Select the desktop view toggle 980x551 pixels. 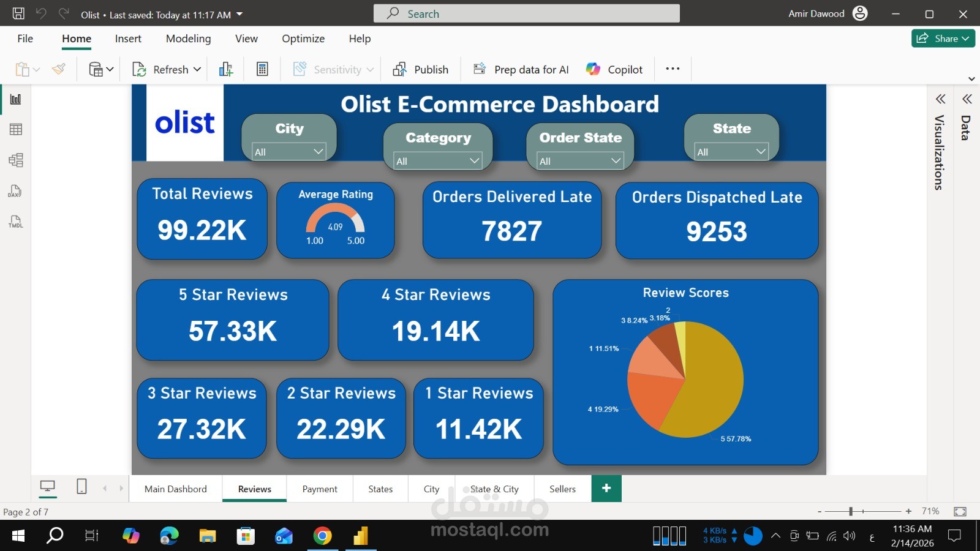48,485
